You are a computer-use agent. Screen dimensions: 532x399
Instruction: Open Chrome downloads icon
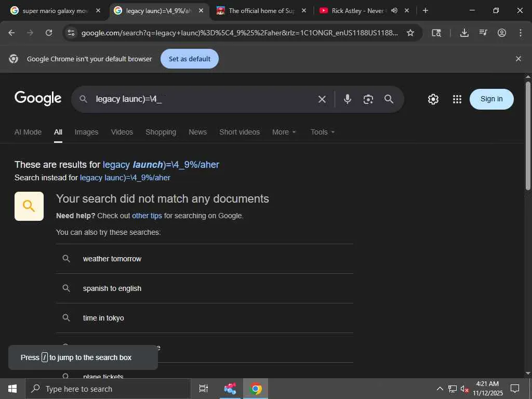pos(464,33)
